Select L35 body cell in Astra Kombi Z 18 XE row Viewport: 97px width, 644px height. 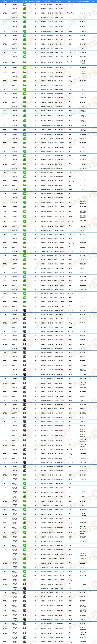click(x=70, y=550)
